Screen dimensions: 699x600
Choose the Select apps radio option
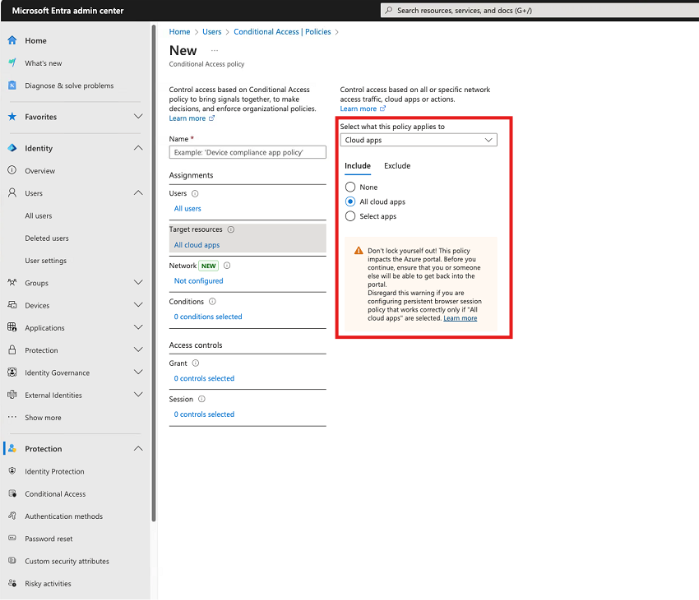(350, 216)
